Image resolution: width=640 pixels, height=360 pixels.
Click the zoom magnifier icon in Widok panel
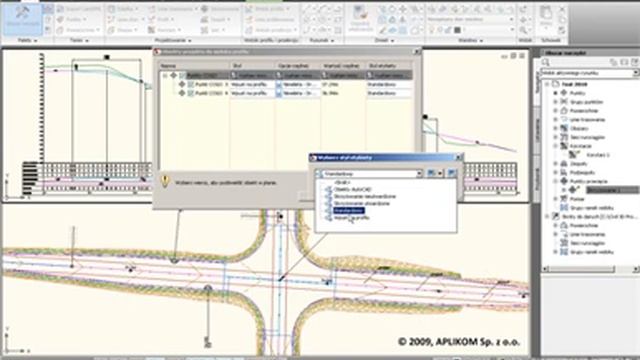[x=524, y=30]
